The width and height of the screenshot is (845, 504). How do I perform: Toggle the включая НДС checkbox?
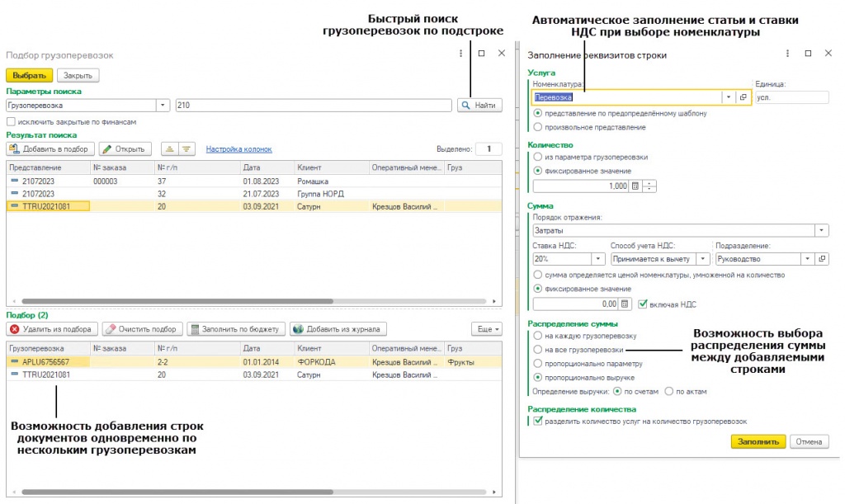point(642,304)
